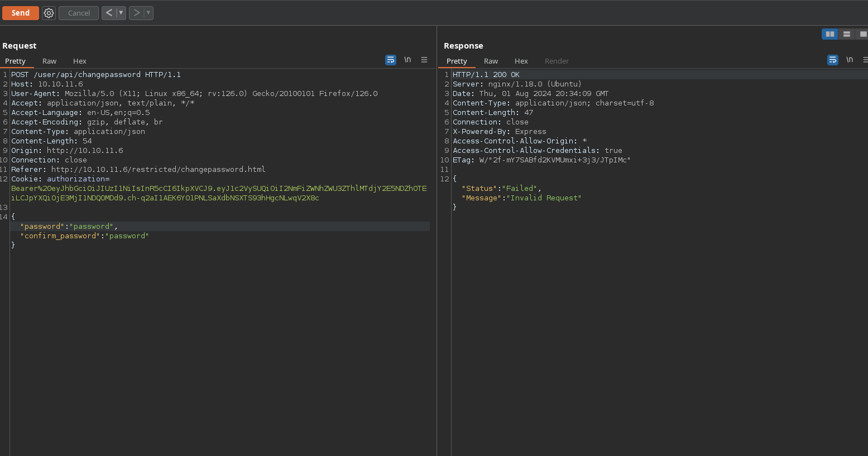Screen dimensions: 868x456
Task: Click the "Status":"Failed" line in the response
Action: point(501,189)
